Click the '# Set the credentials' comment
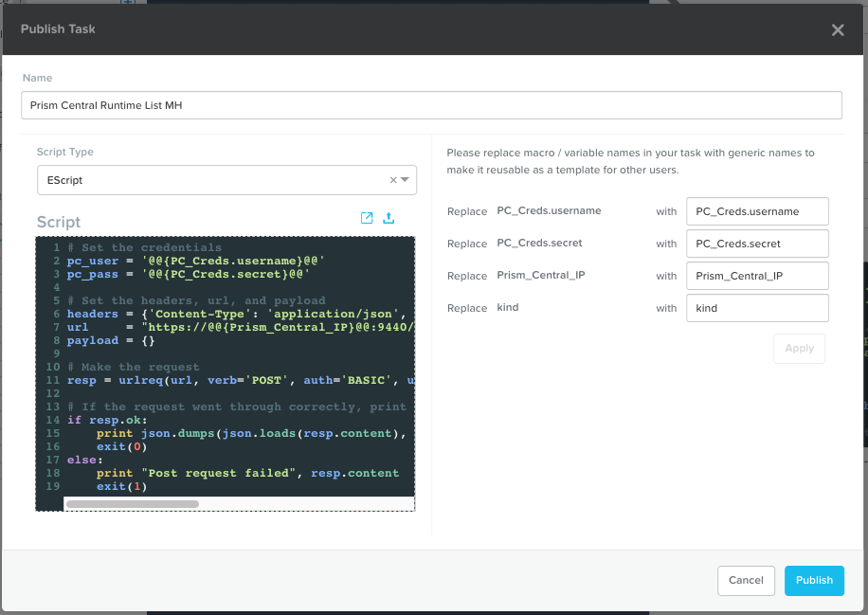Viewport: 868px width, 615px height. [x=144, y=247]
